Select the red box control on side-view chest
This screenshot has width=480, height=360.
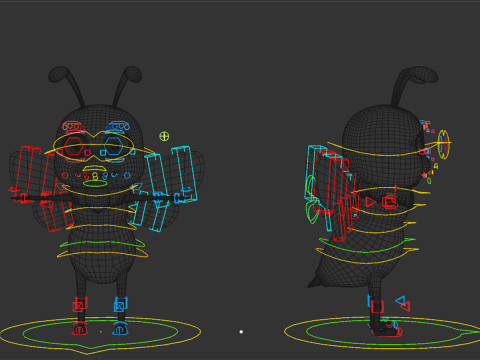(x=390, y=202)
